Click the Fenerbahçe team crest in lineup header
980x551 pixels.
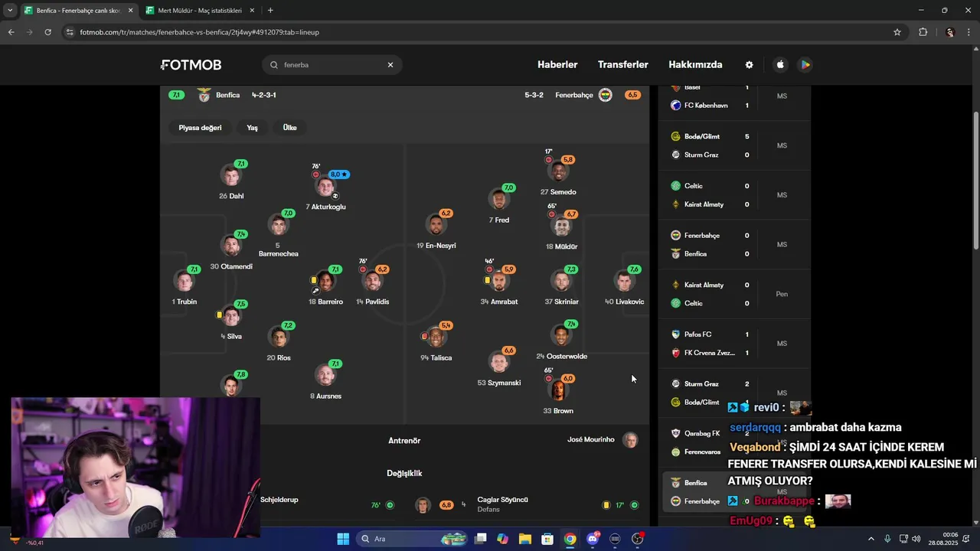point(605,95)
